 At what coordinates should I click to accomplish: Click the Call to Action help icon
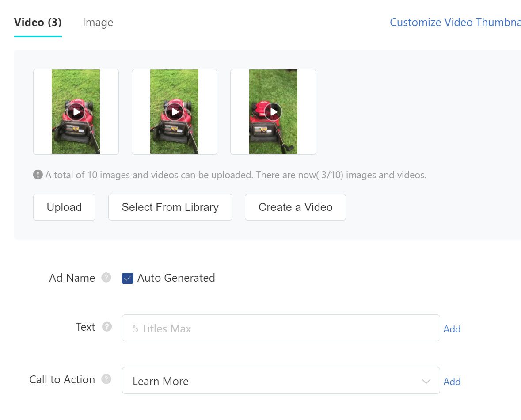point(105,379)
